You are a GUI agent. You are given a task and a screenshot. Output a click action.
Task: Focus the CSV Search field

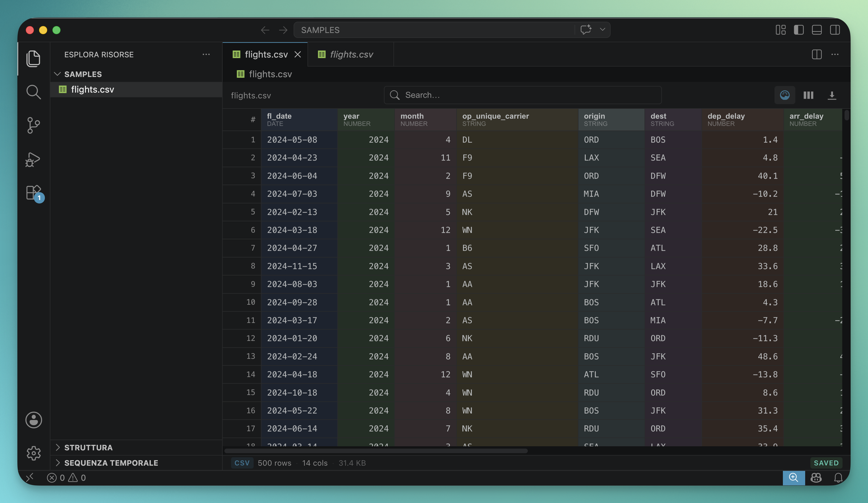523,95
